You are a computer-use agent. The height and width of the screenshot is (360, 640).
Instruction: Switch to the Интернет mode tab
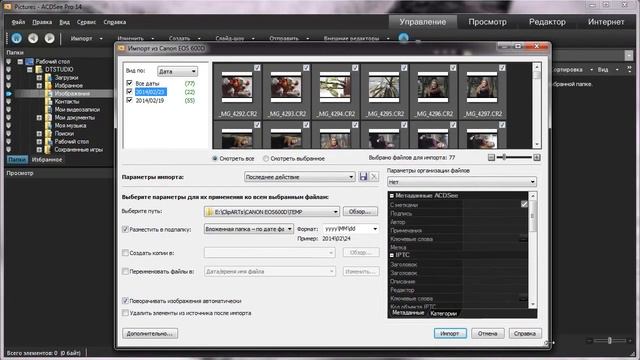(606, 22)
